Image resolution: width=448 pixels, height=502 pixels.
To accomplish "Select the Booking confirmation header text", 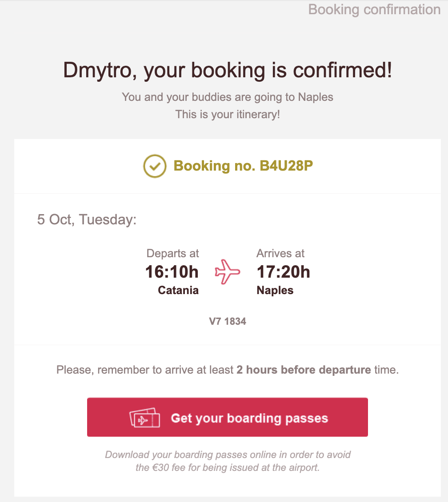I will (374, 9).
